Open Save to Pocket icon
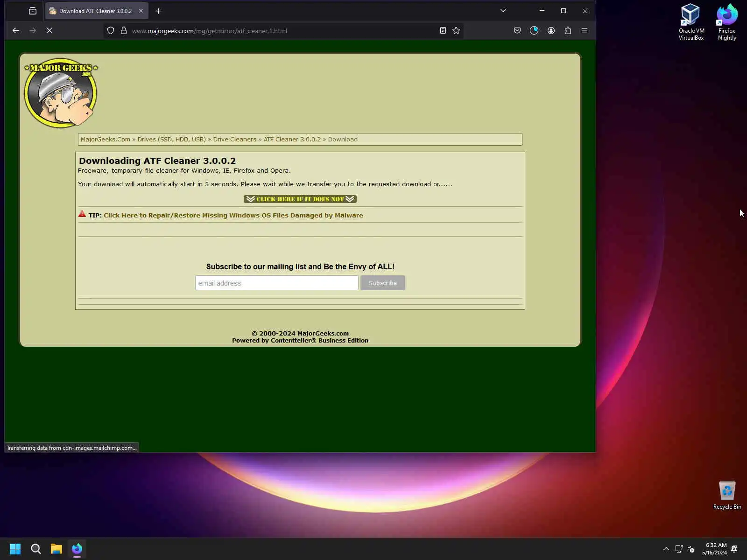Image resolution: width=747 pixels, height=560 pixels. pos(517,30)
